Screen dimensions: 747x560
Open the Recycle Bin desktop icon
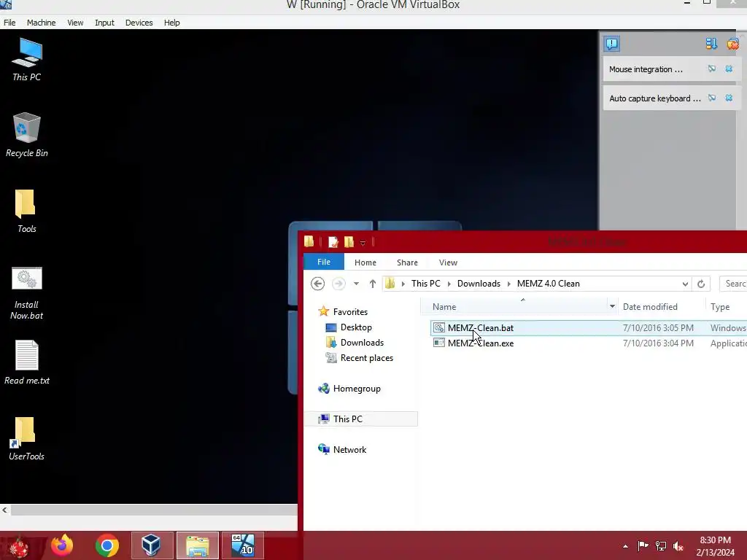[x=27, y=135]
